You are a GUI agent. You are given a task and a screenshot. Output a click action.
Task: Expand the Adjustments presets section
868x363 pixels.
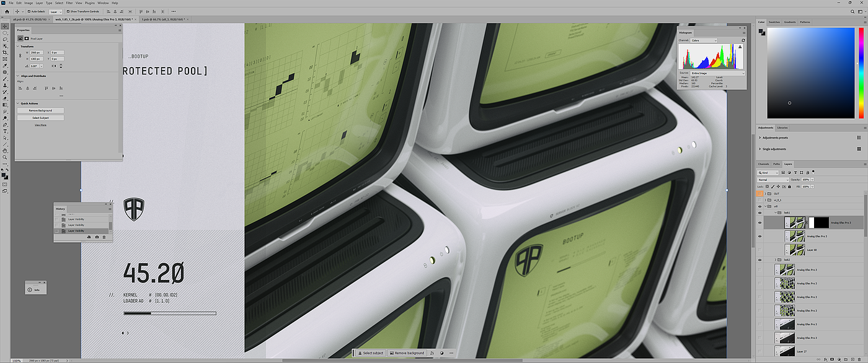760,138
